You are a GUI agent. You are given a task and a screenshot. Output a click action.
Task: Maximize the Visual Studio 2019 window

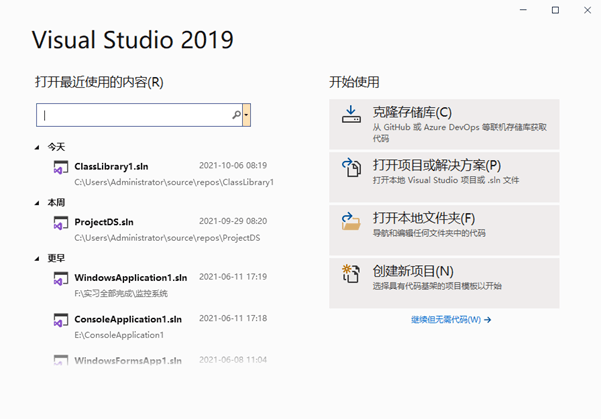click(x=555, y=10)
